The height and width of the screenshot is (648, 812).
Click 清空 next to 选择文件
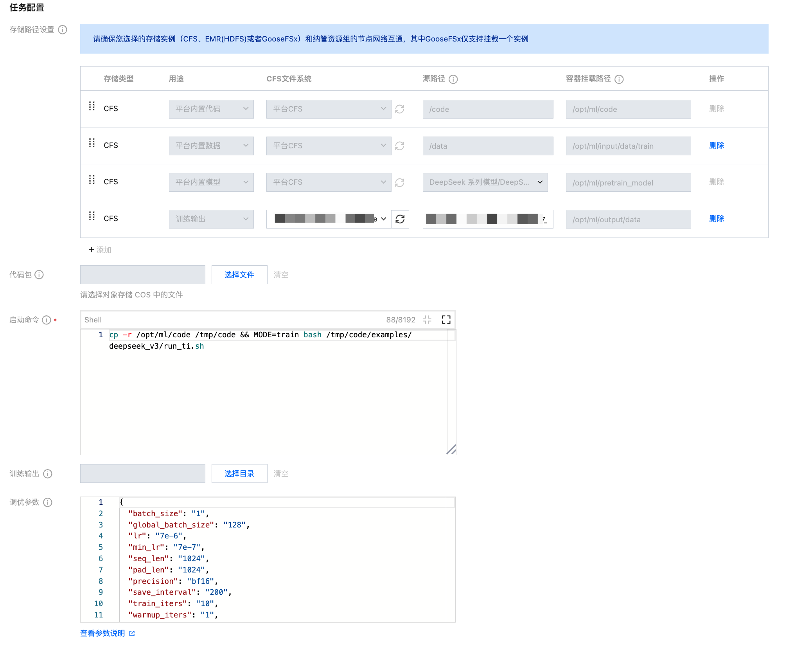pos(281,275)
